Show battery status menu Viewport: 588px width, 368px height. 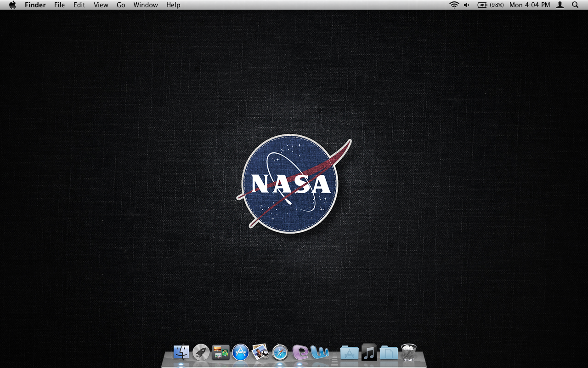(x=482, y=5)
